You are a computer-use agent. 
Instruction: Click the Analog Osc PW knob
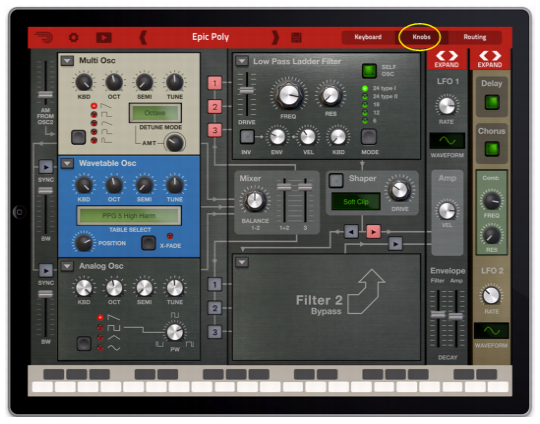pyautogui.click(x=175, y=332)
